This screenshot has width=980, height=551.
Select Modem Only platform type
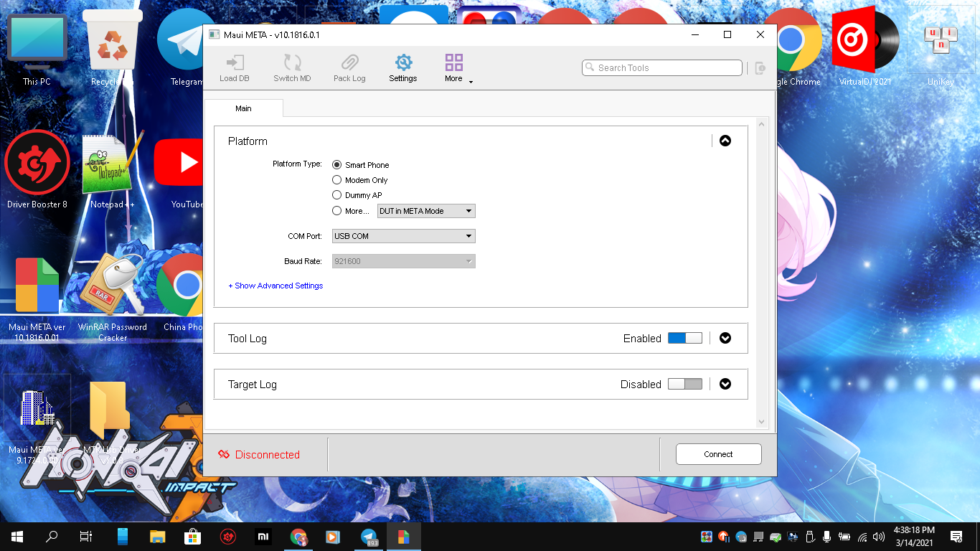pos(336,180)
